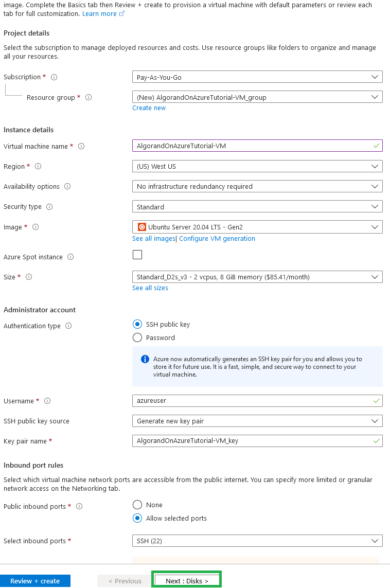
Task: Show the Availability options info tooltip
Action: click(67, 187)
